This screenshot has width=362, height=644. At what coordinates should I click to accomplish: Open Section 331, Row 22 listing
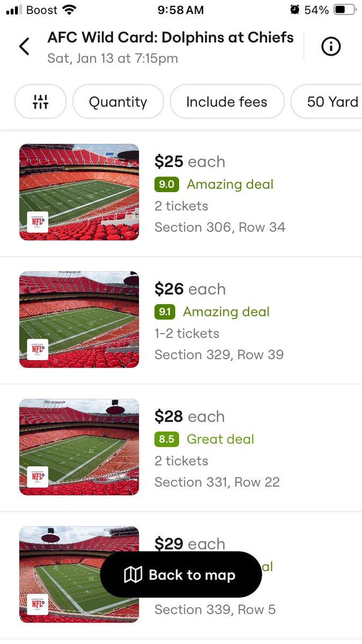tap(181, 448)
